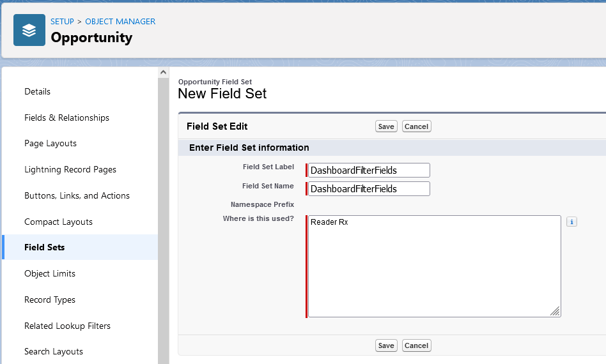Open Record Types in sidebar
This screenshot has height=364, width=606.
click(x=50, y=300)
